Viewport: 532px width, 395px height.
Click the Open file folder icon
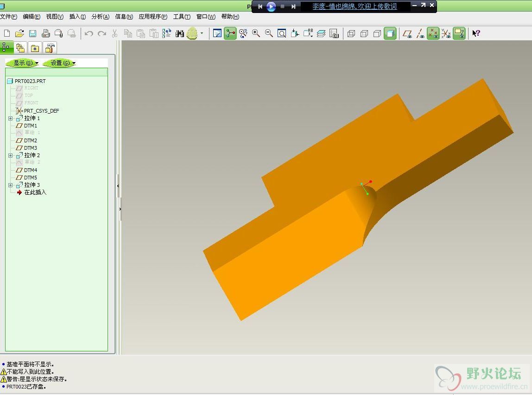[x=19, y=33]
